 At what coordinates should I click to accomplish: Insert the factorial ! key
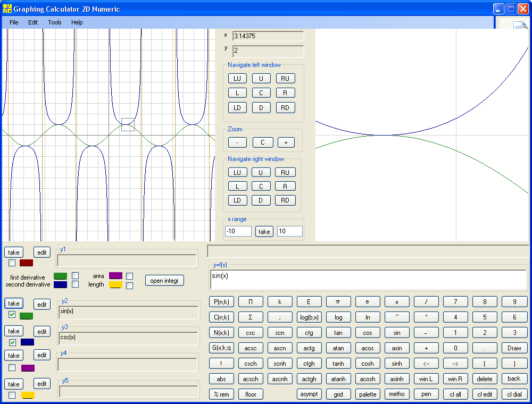pos(221,364)
